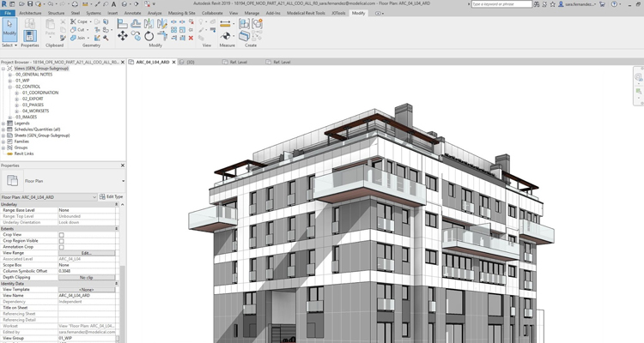Select Mirror - Draw Axis tool
Screen dimensions: 644x343
coord(162,24)
